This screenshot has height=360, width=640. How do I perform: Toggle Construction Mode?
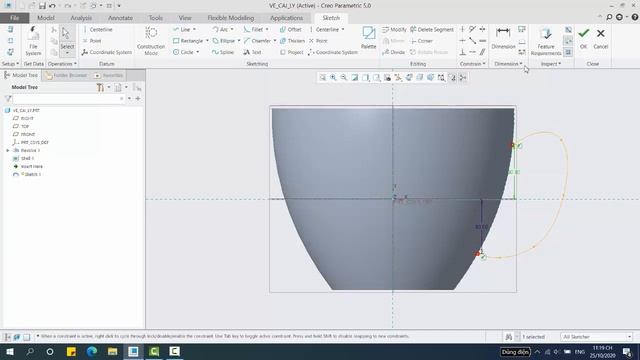151,40
